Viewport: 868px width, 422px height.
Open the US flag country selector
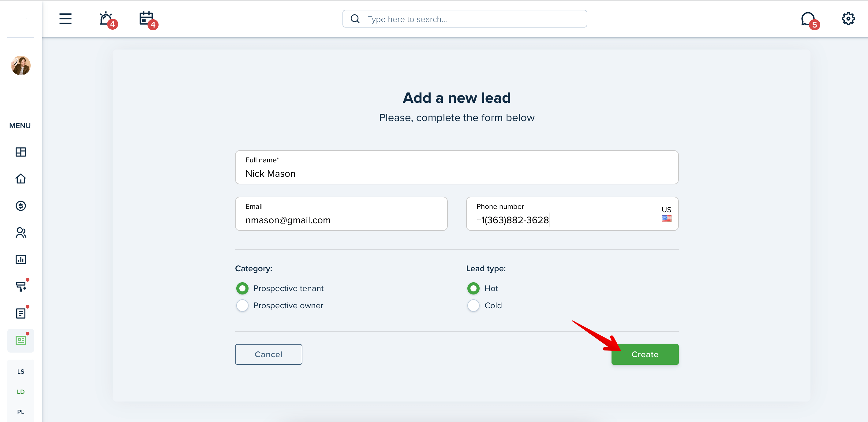(x=666, y=214)
